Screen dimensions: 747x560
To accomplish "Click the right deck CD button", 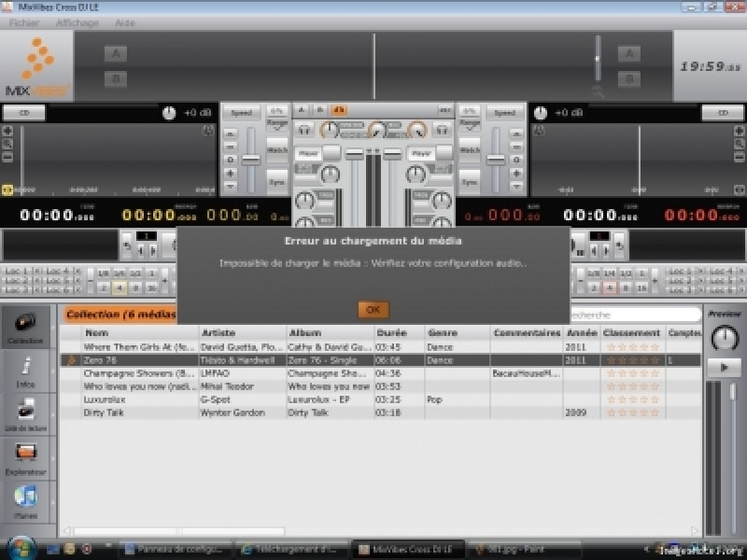I will (723, 113).
